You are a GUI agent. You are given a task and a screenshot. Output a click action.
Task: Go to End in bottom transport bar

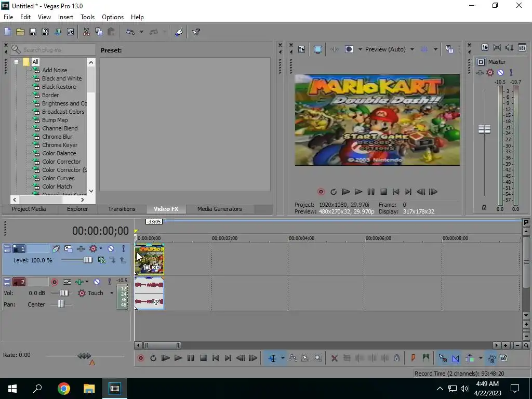(x=228, y=358)
